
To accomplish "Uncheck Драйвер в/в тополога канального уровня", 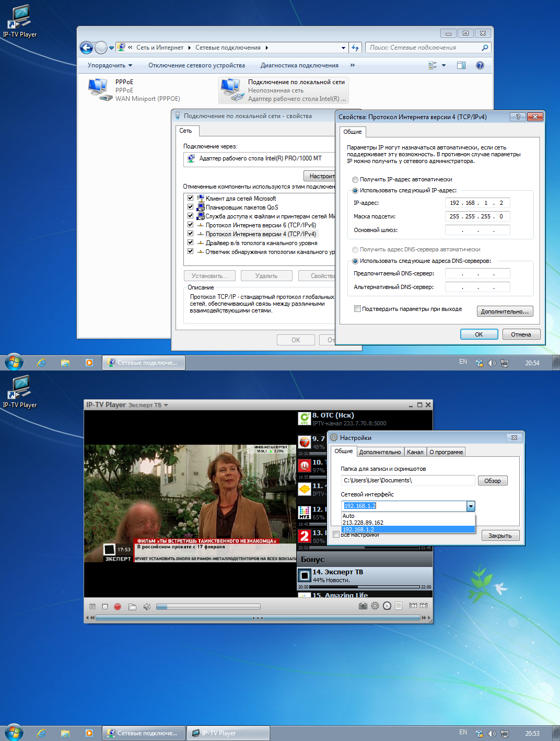I will pyautogui.click(x=191, y=242).
